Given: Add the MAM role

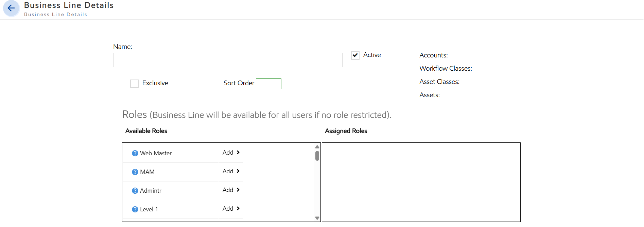Looking at the screenshot, I should tap(231, 171).
